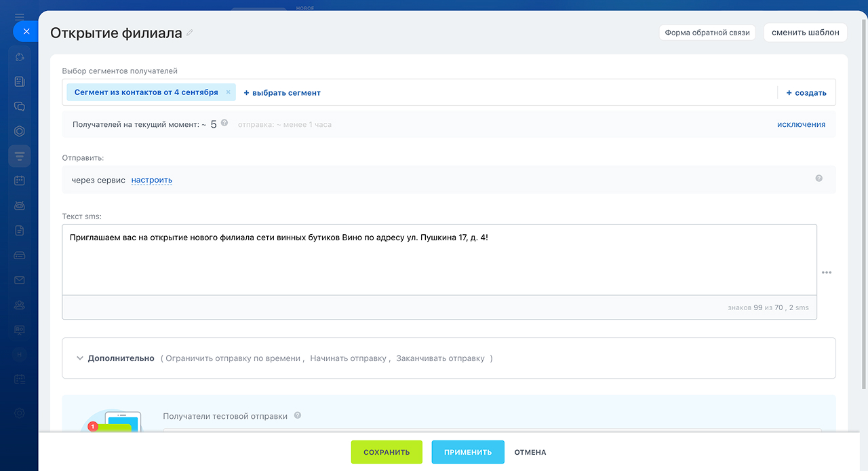Click the настроить link for the sending service
The height and width of the screenshot is (471, 868).
[x=151, y=180]
